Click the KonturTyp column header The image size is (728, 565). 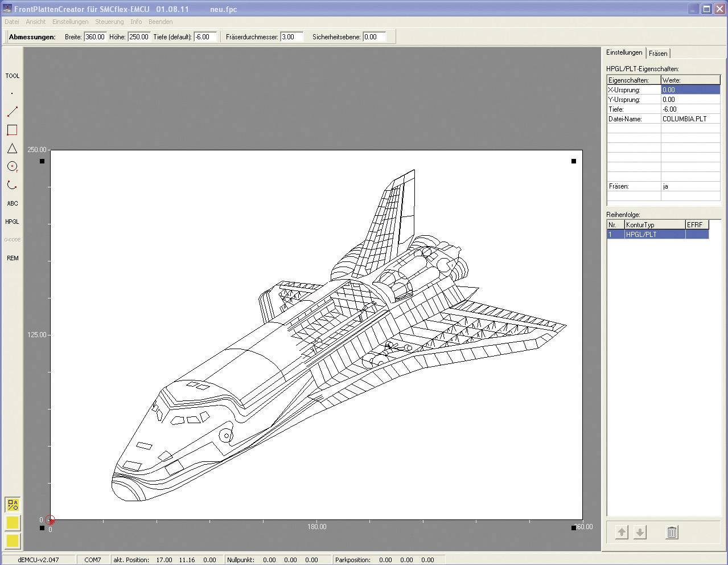pos(655,224)
